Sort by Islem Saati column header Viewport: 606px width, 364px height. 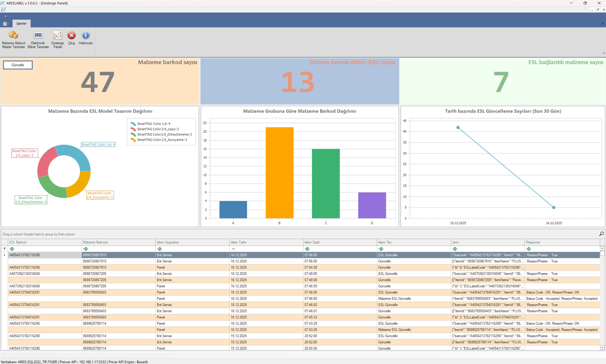coord(340,242)
